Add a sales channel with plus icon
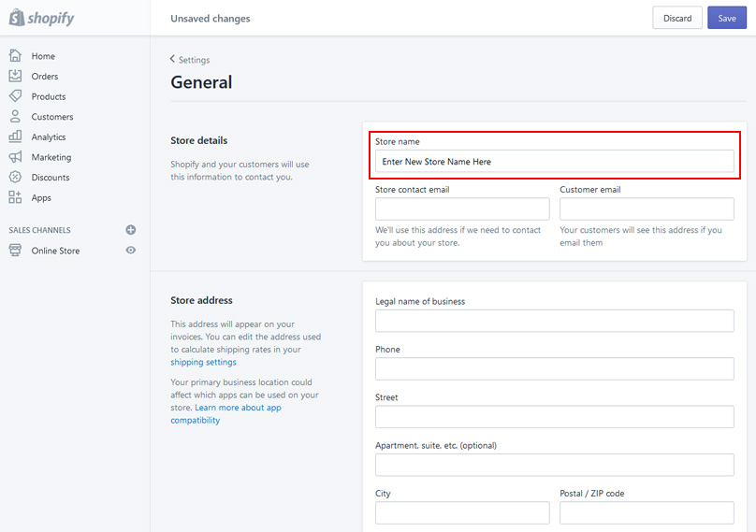Image resolution: width=756 pixels, height=532 pixels. point(131,230)
